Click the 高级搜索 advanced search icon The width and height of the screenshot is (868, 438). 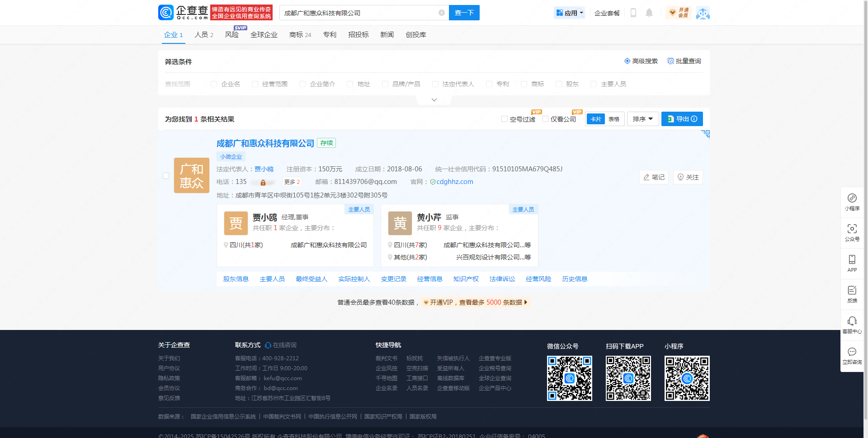(627, 61)
